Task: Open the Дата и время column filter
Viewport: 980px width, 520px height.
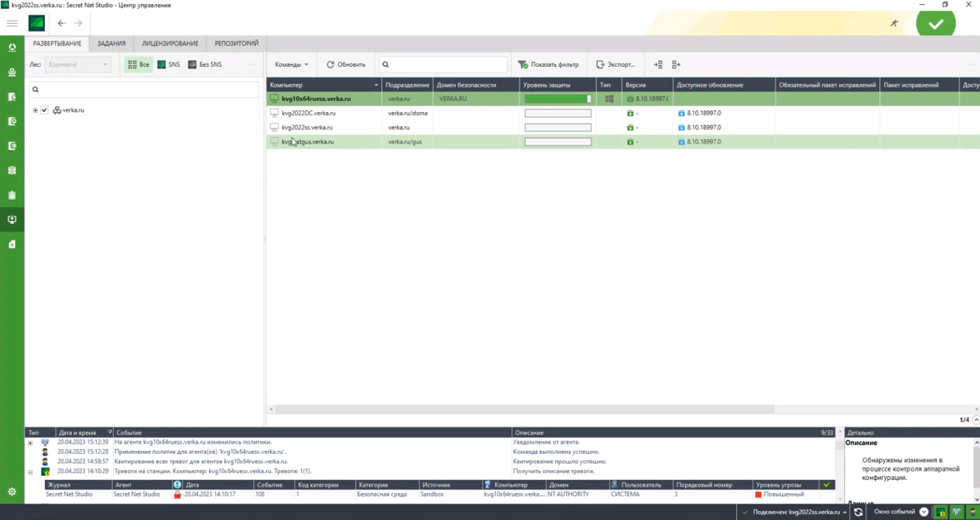Action: [x=109, y=432]
